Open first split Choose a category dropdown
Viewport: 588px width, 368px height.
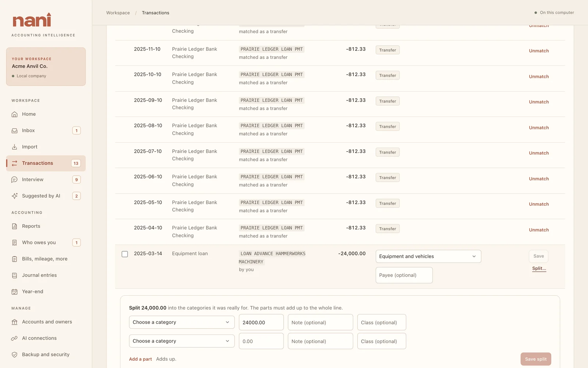click(182, 322)
